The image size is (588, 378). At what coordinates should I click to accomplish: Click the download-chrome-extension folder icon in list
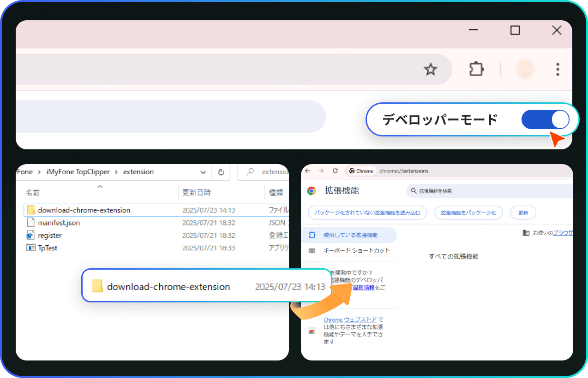[31, 210]
